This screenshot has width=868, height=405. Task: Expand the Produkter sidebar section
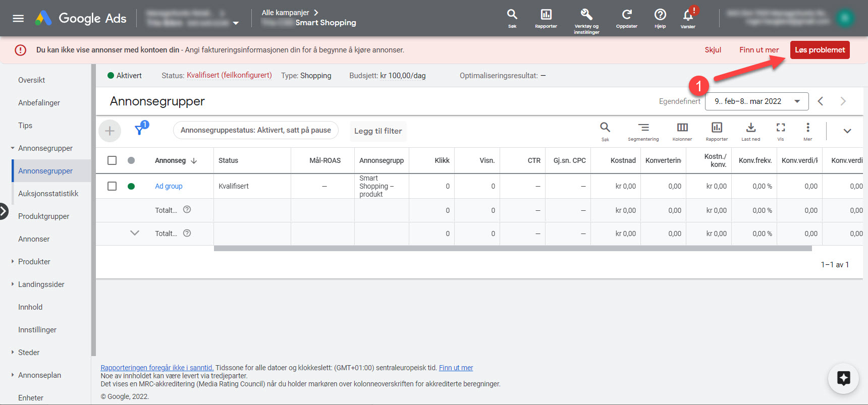click(12, 262)
